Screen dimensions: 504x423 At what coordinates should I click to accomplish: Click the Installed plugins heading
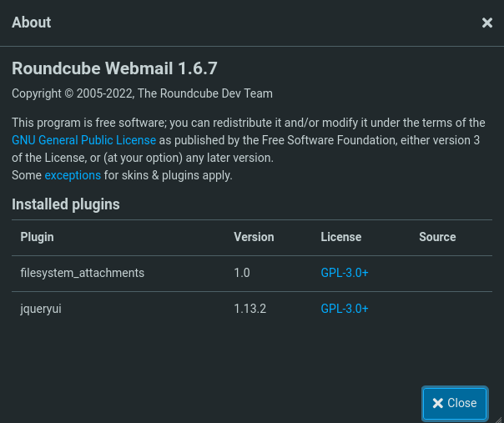(66, 204)
